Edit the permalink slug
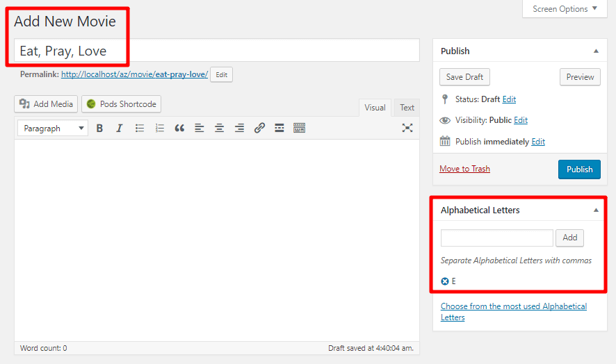 (221, 74)
